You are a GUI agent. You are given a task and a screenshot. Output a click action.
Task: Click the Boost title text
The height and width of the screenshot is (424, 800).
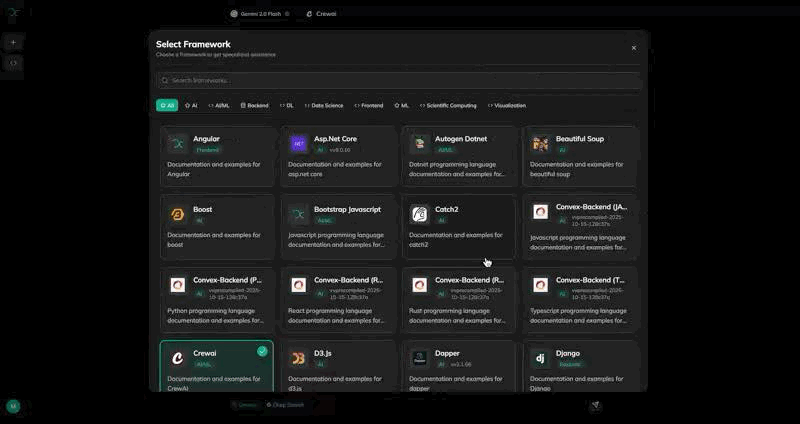point(203,209)
